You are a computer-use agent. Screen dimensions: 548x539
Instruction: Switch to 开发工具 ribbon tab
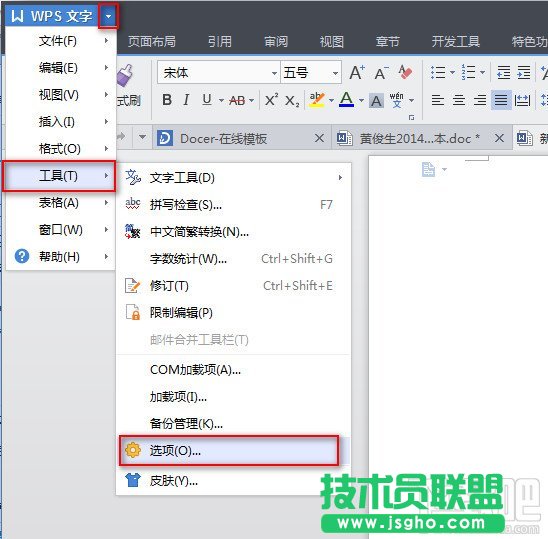coord(456,42)
